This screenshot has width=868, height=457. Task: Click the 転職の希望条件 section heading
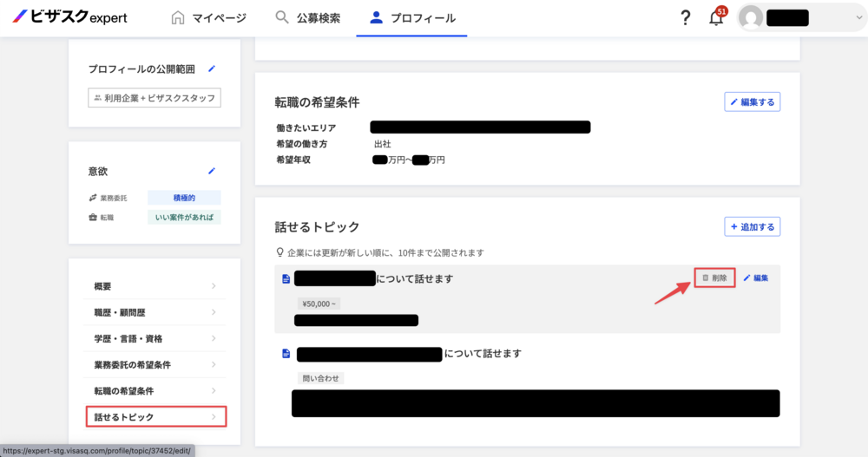(x=317, y=102)
